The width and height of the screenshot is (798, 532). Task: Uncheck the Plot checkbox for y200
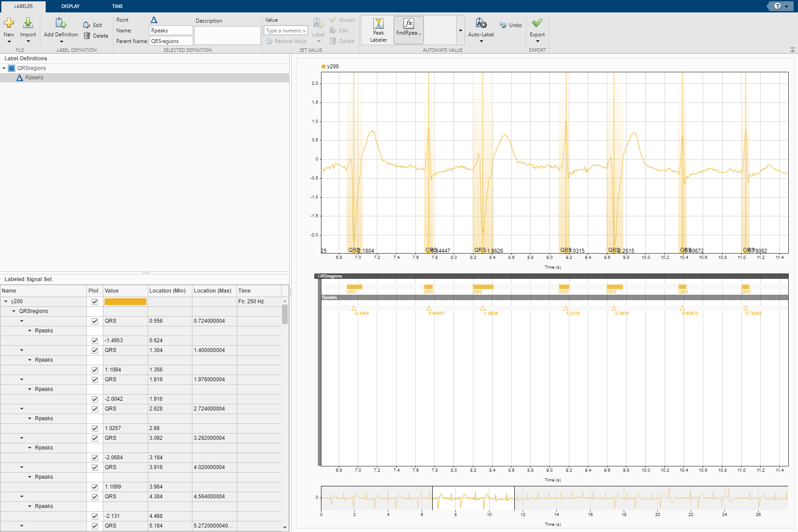point(94,302)
